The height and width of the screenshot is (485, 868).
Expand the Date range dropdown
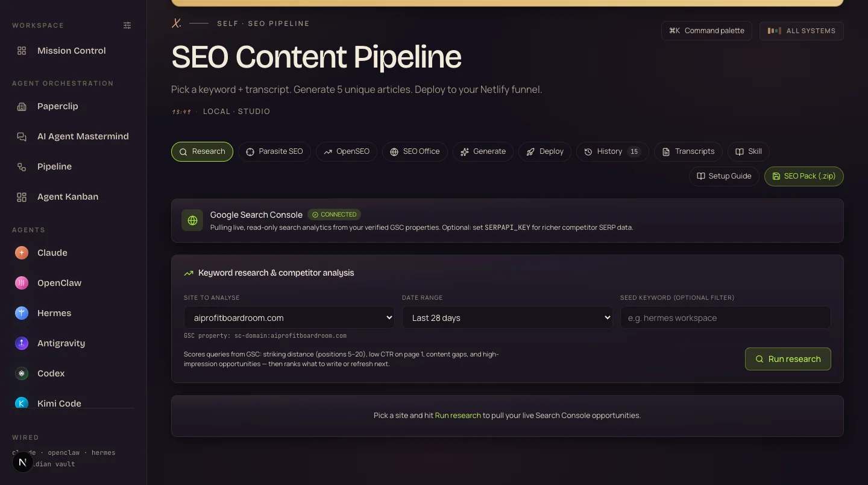click(x=508, y=318)
